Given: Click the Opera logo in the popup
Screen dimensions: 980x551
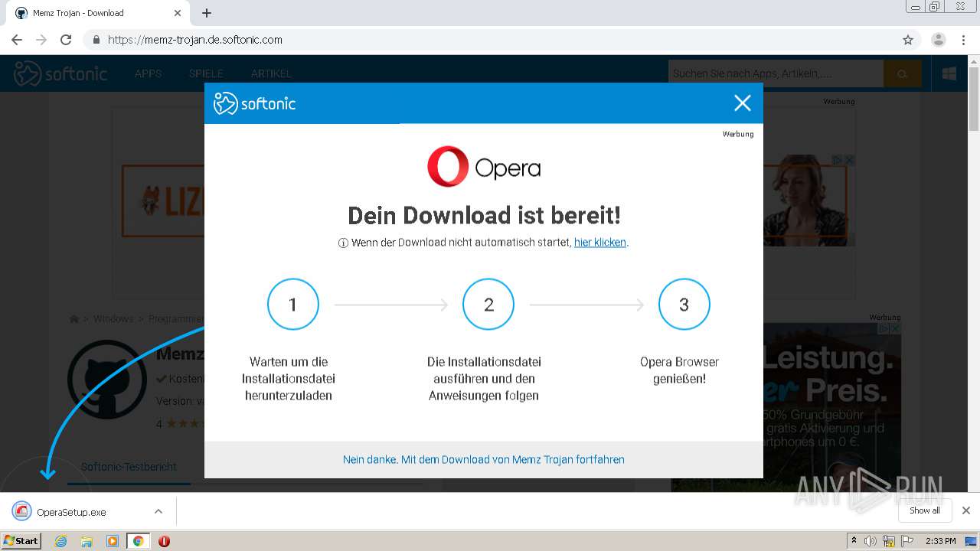Looking at the screenshot, I should click(484, 167).
